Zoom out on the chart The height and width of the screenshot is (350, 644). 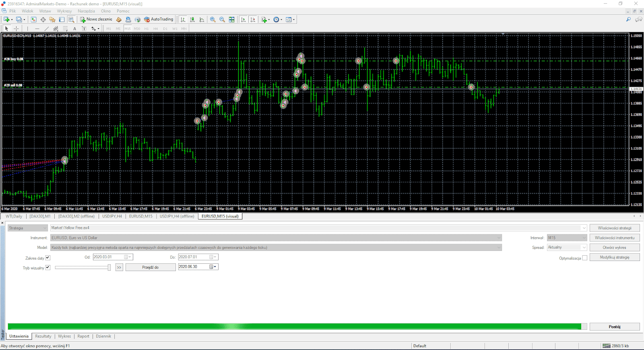222,19
